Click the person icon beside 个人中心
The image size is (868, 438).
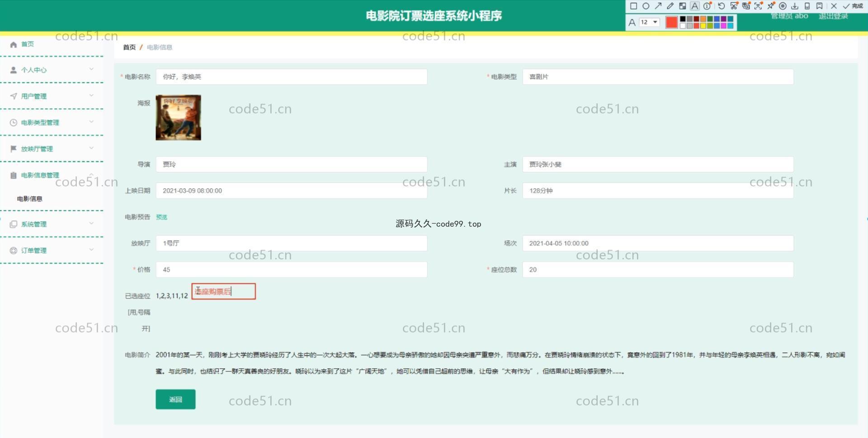[13, 70]
